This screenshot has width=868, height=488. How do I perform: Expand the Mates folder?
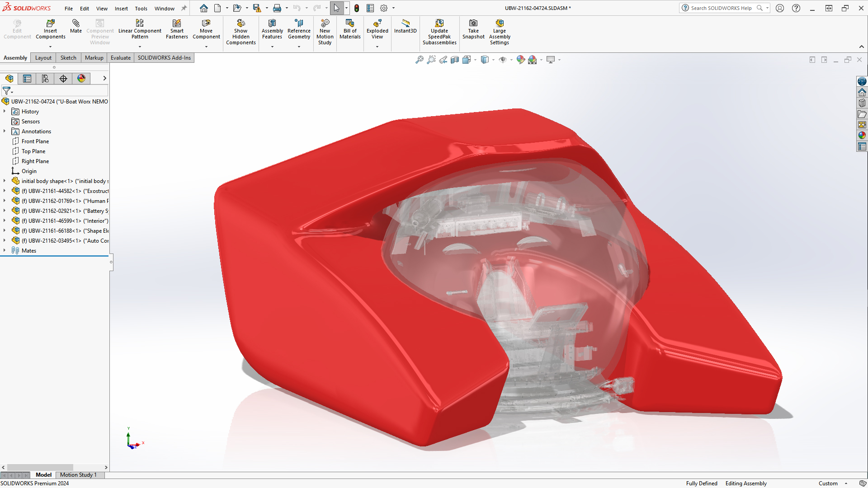point(5,250)
